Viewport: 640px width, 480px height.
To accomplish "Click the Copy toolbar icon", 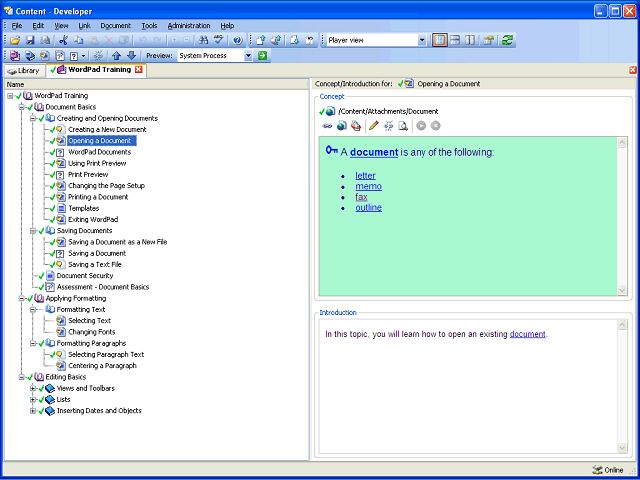I will point(78,40).
